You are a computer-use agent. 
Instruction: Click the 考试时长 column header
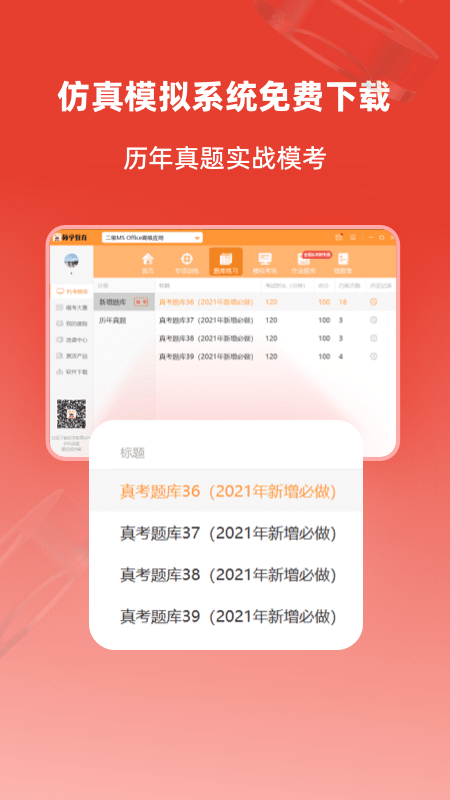(x=285, y=286)
